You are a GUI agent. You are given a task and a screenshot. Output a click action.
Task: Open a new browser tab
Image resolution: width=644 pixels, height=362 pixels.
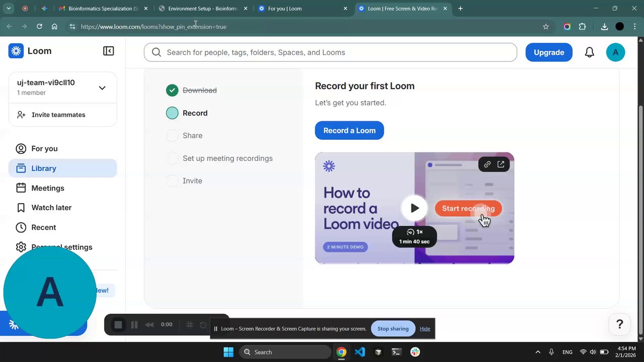[460, 9]
